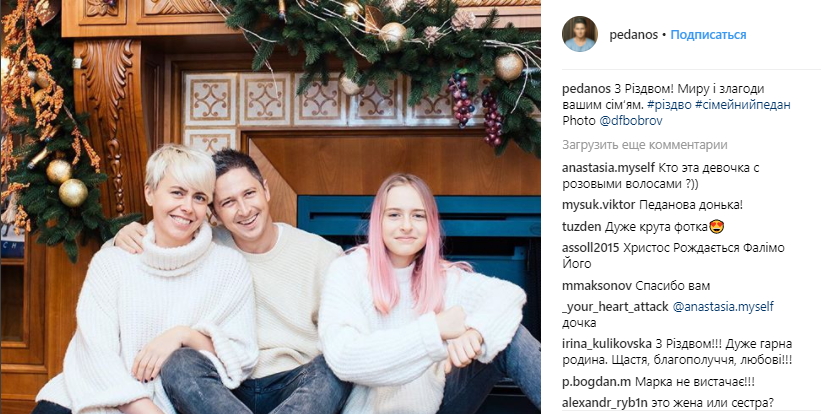Open commenter alexandr_ryb1n's profile
The image size is (826, 414).
pyautogui.click(x=605, y=403)
